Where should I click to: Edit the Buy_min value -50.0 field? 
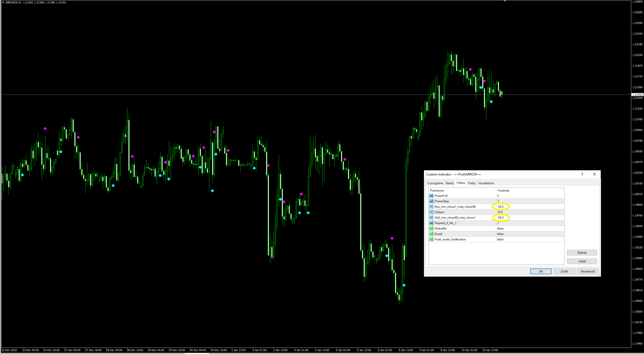tap(500, 207)
